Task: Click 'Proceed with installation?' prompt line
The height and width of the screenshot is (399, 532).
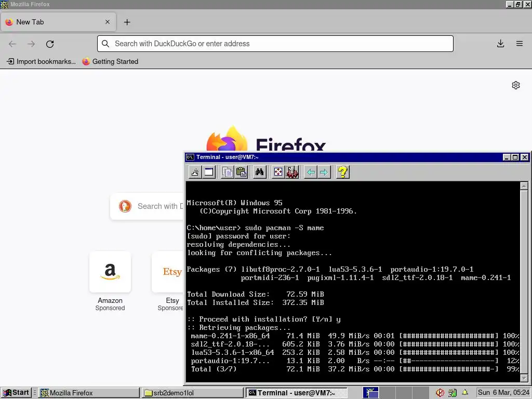Action: coord(263,320)
